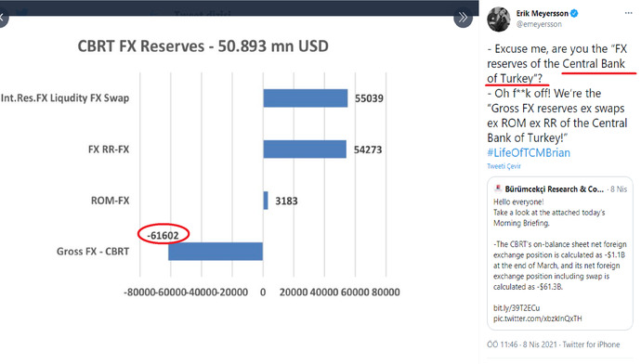Click the 55039 bar value label
641x364 pixels.
click(x=369, y=98)
